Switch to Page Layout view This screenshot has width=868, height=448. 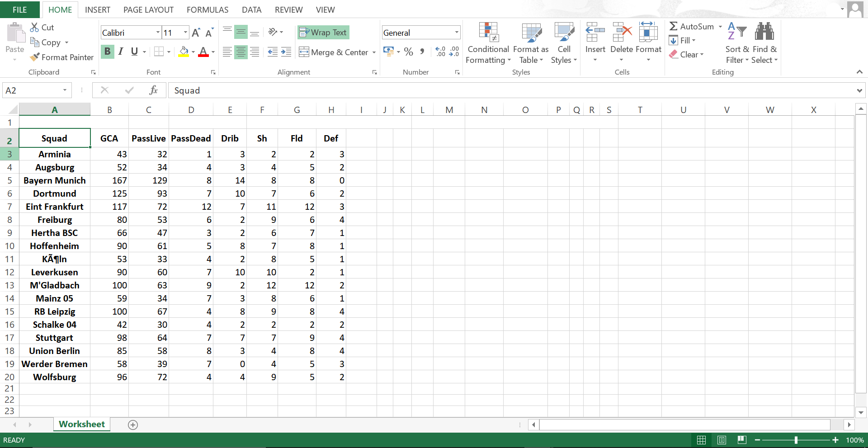[x=722, y=440]
